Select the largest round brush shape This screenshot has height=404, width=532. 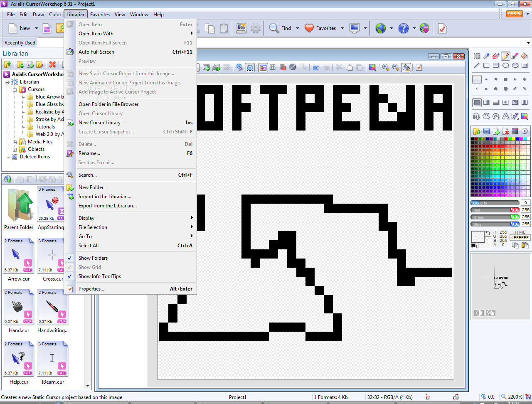click(505, 89)
